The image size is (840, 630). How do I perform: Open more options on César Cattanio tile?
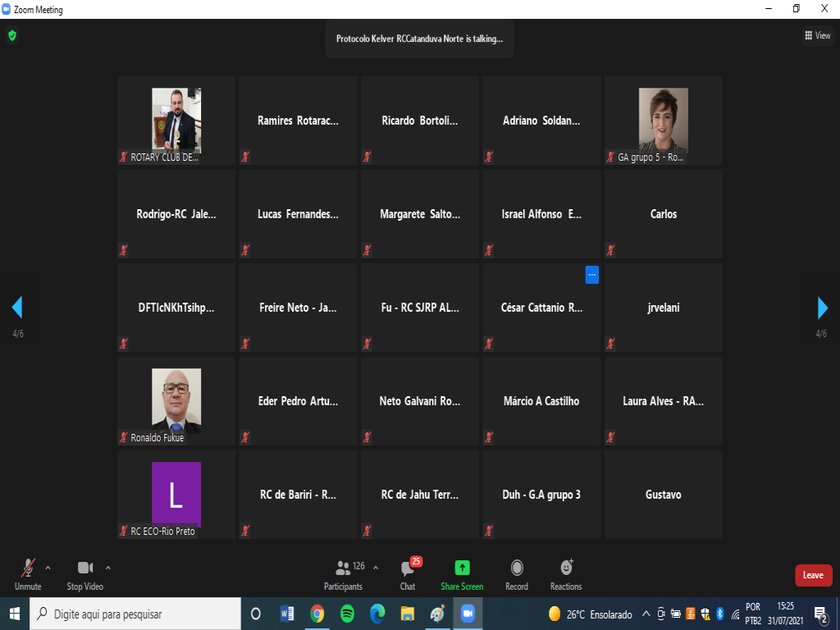point(591,275)
